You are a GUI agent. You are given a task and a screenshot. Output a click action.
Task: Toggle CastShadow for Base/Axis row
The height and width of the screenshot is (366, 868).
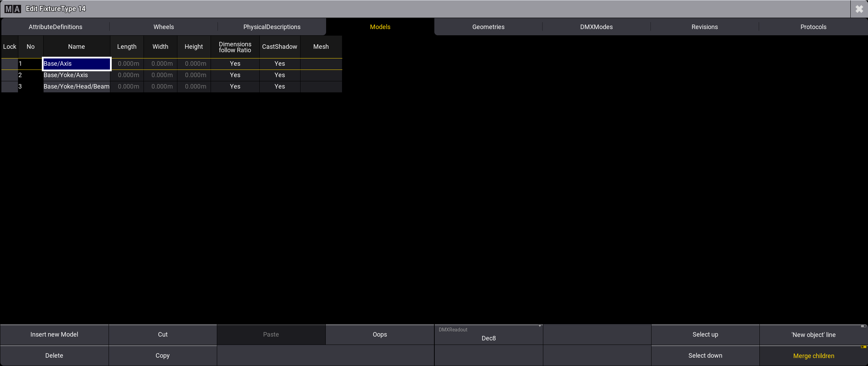click(279, 64)
